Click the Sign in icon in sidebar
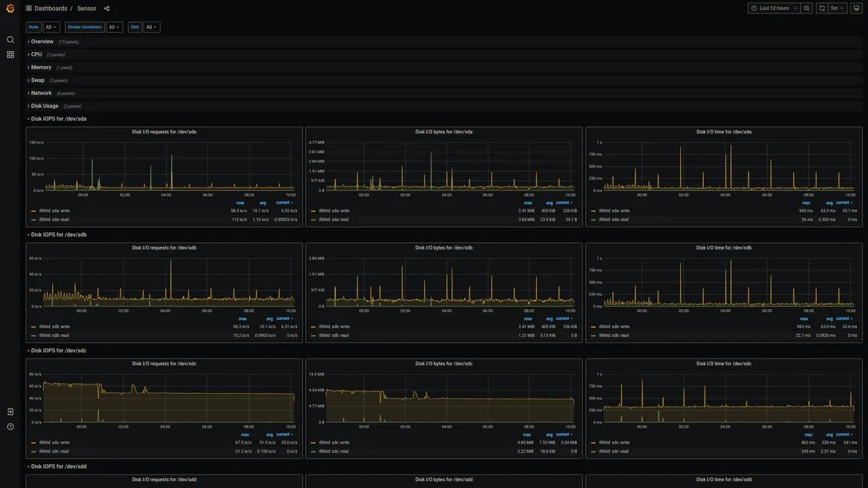Viewport: 868px width, 488px height. [x=10, y=412]
